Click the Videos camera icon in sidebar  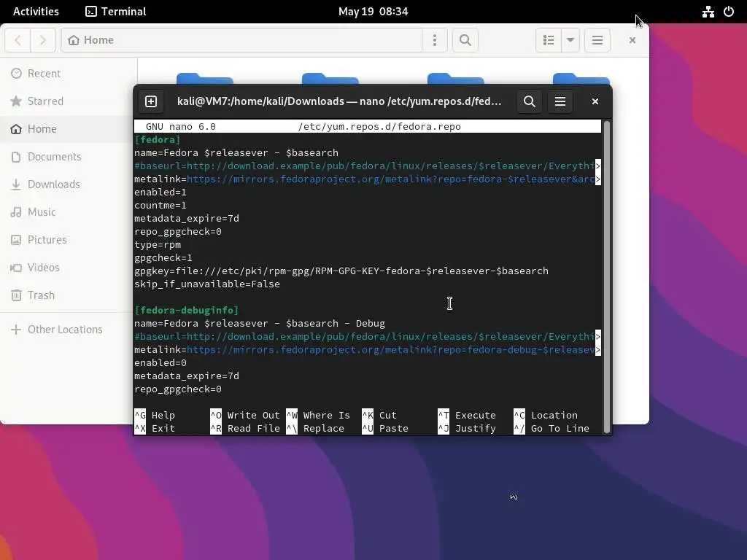[16, 267]
